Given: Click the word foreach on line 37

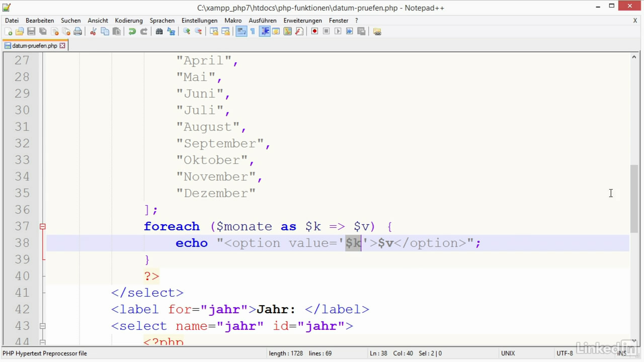Looking at the screenshot, I should tap(172, 226).
